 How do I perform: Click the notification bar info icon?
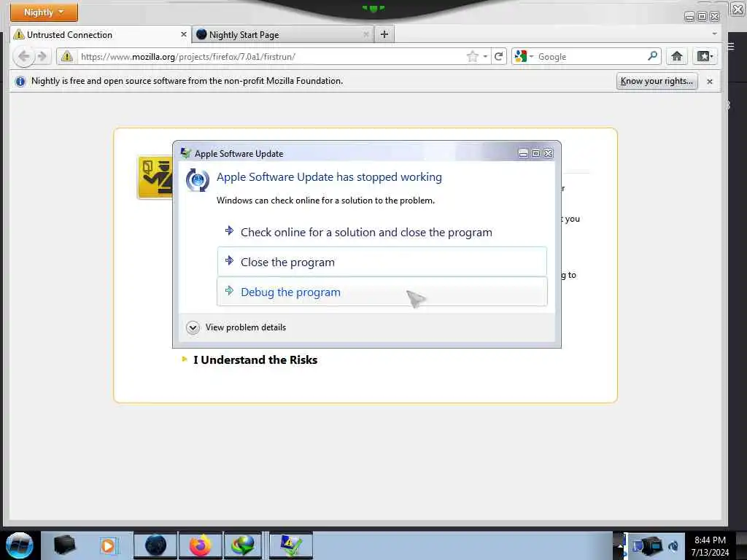point(20,82)
